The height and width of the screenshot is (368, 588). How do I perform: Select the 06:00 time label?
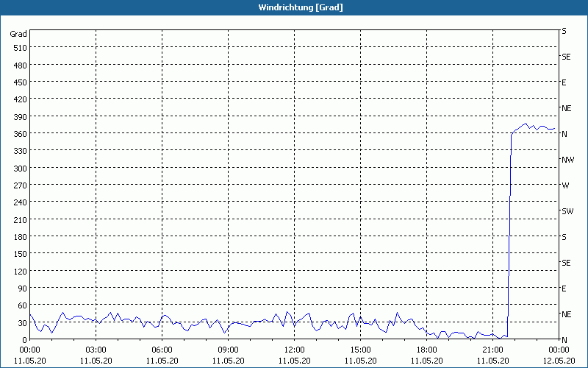pos(162,350)
